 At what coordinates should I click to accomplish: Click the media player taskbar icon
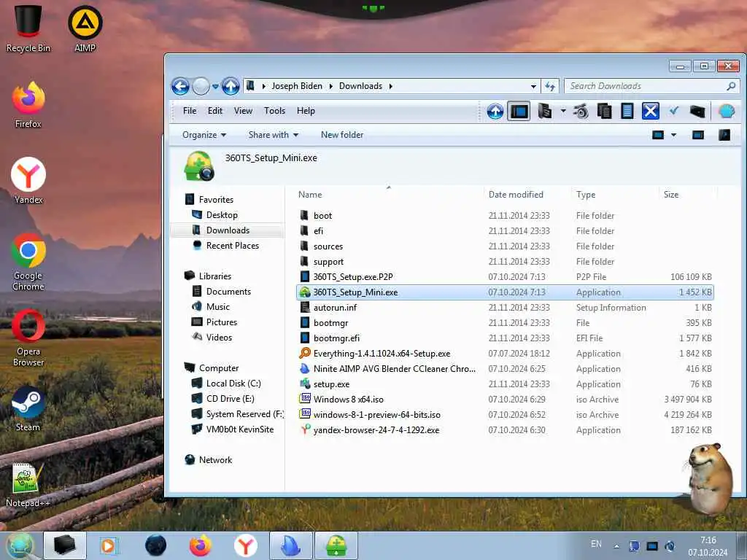click(x=109, y=545)
